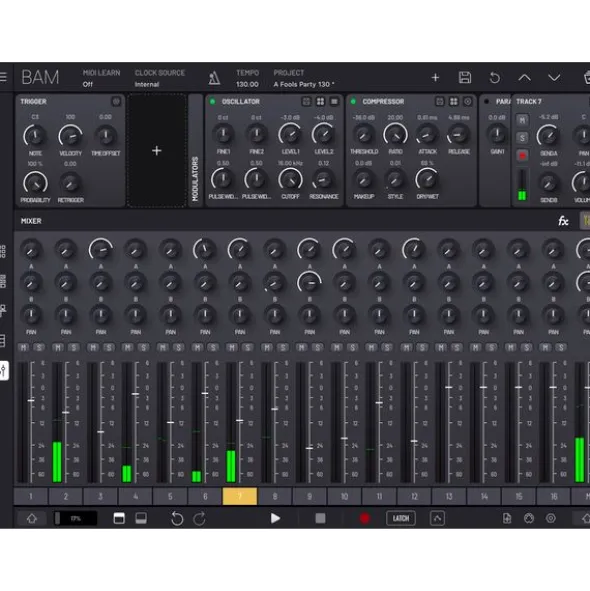Open settings target icon in bottom bar
The image size is (590, 591).
click(x=551, y=519)
